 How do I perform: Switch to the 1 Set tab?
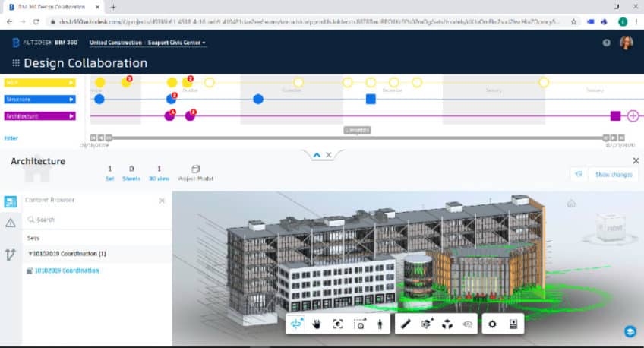click(x=109, y=173)
